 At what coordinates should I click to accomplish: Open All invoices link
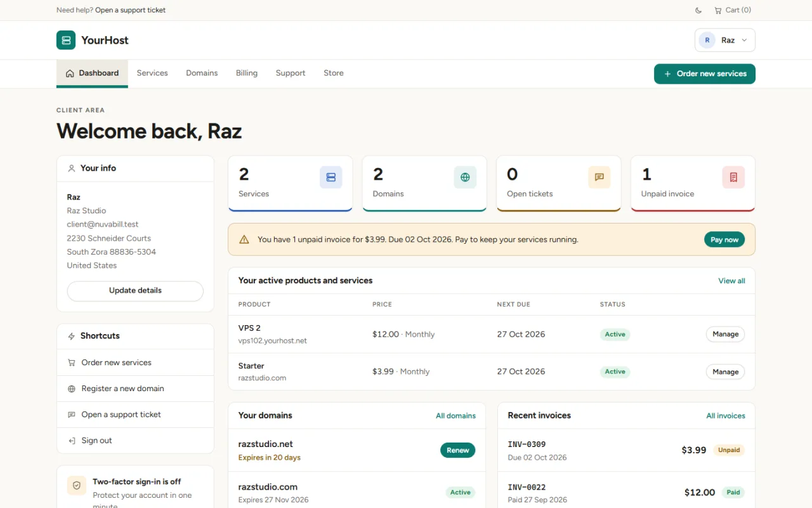pos(726,416)
